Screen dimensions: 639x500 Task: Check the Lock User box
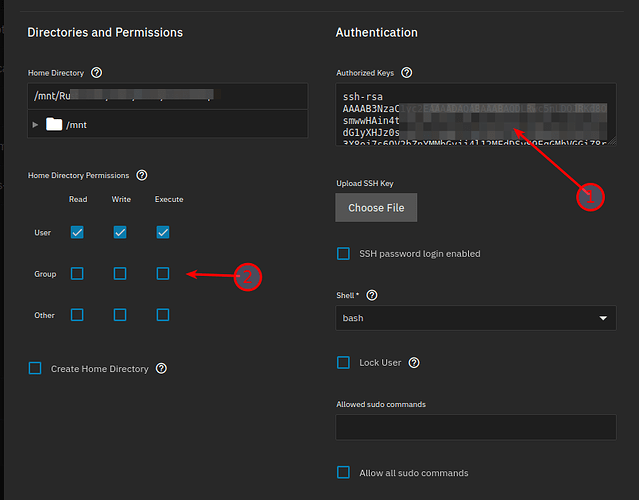(x=343, y=362)
